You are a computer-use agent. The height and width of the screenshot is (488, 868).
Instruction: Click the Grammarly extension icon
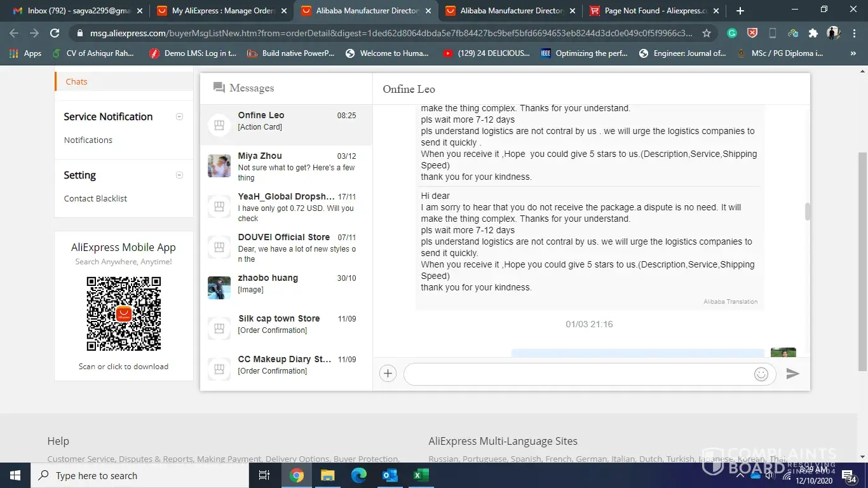[x=732, y=33]
